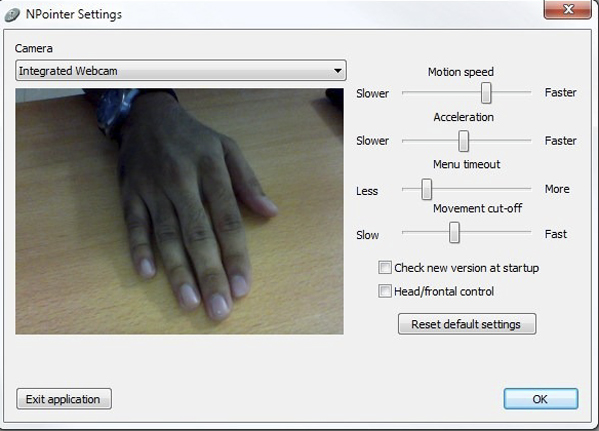599x431 pixels.
Task: Toggle the Head/frontal control checkbox
Action: [x=385, y=291]
